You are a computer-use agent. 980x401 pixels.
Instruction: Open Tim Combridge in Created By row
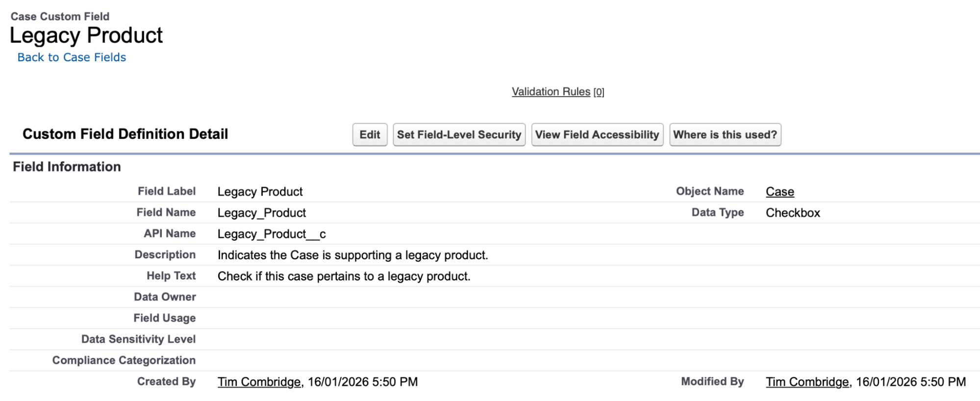(x=259, y=382)
